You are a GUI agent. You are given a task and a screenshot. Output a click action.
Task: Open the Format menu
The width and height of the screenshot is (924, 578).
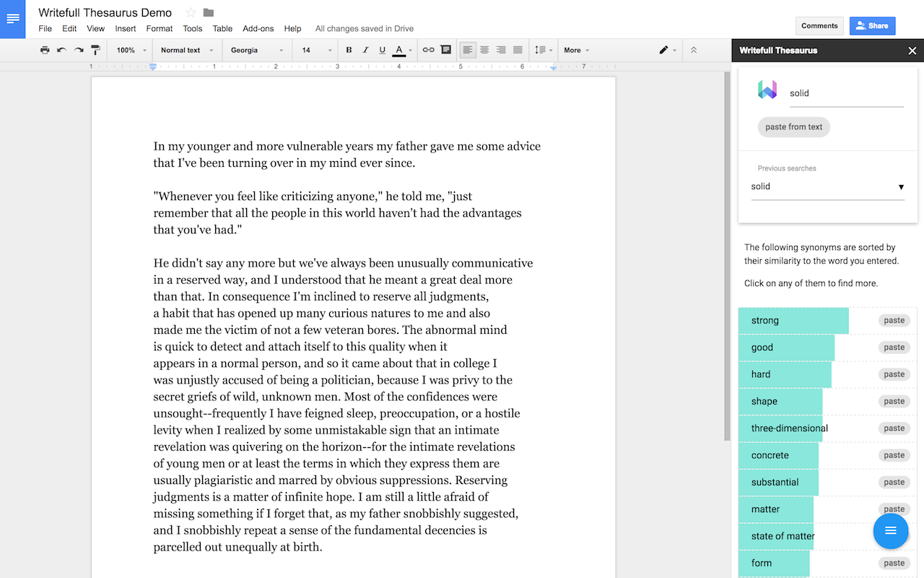pos(159,29)
